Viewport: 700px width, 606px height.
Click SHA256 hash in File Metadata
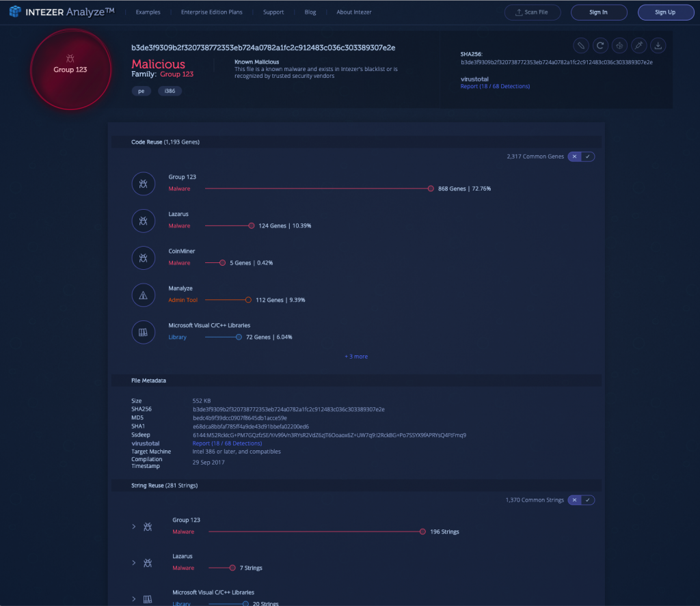tap(288, 409)
